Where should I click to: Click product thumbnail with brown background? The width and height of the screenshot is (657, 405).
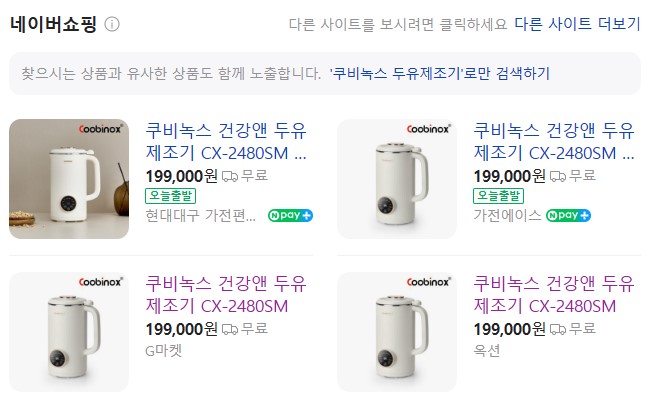(69, 179)
